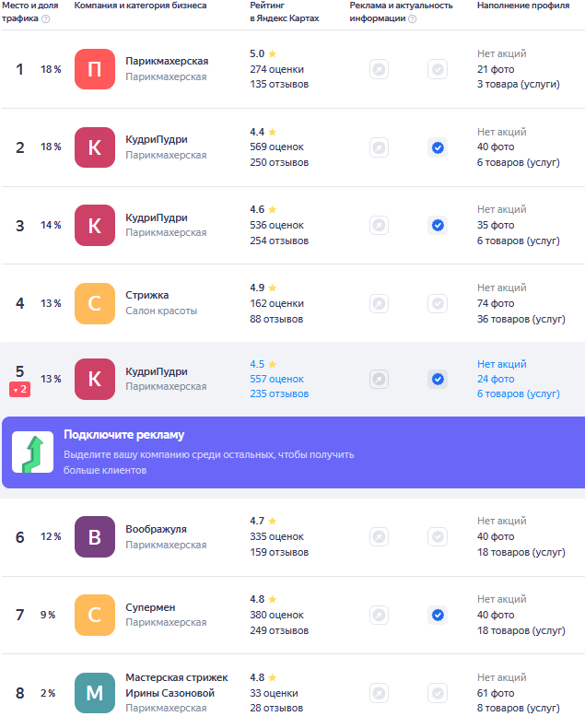Click the teal 'М' logo of Мастерская стрижек
The width and height of the screenshot is (585, 728).
[x=95, y=693]
